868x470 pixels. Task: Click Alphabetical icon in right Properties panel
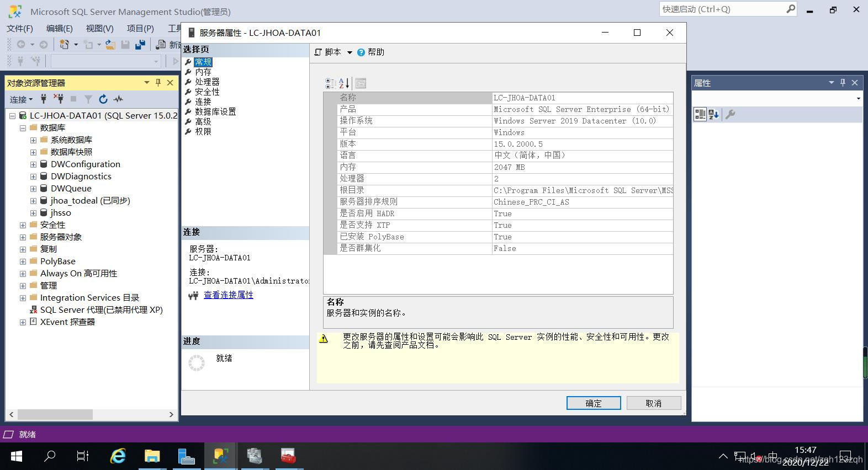coord(714,114)
